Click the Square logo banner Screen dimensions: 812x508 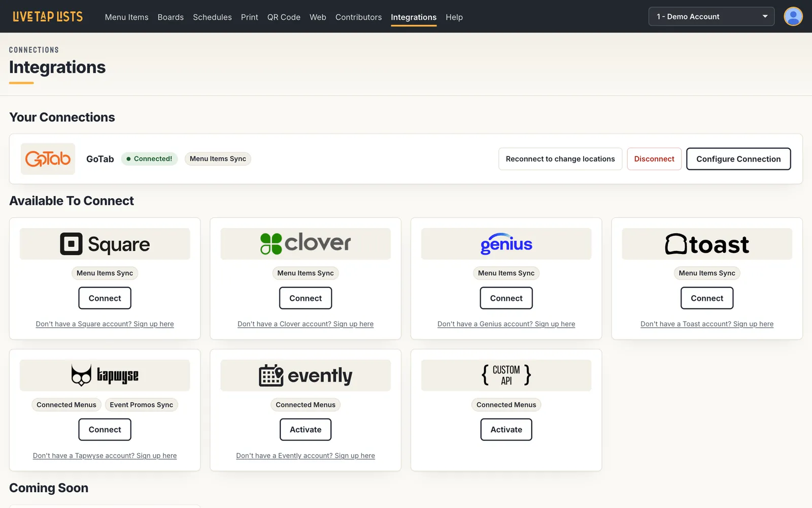pos(105,244)
